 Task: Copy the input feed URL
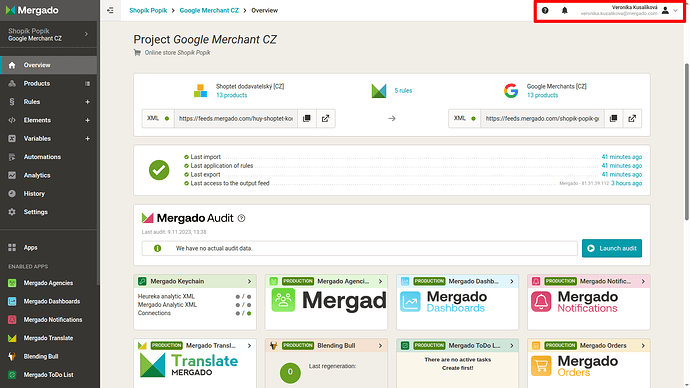[x=307, y=118]
